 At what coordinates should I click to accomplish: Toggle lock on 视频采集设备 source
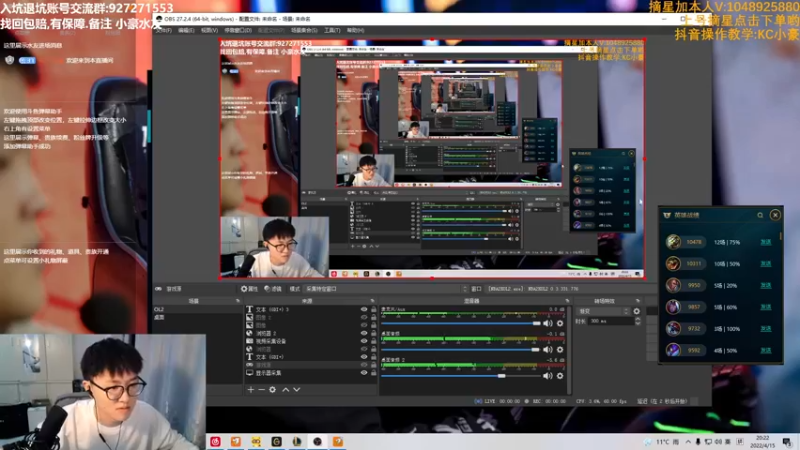pyautogui.click(x=373, y=341)
